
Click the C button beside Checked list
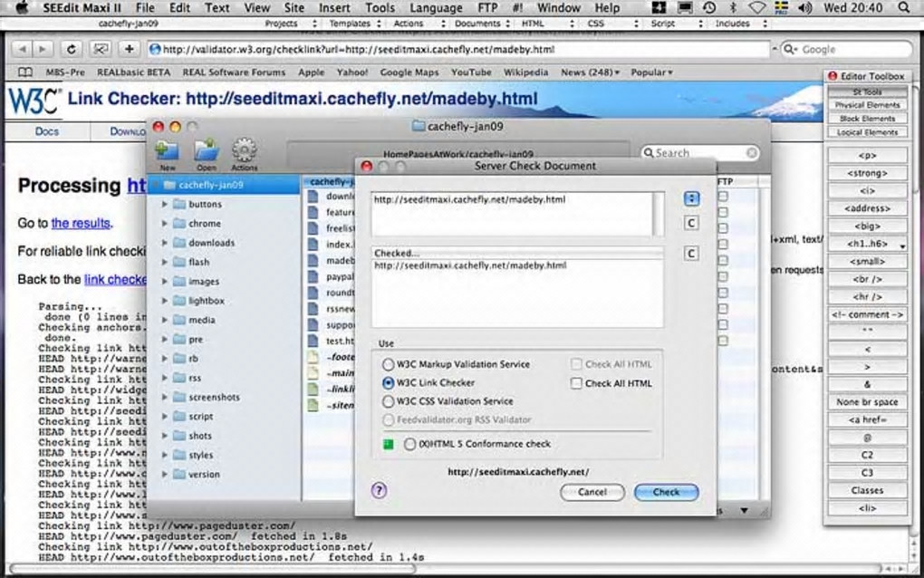691,254
